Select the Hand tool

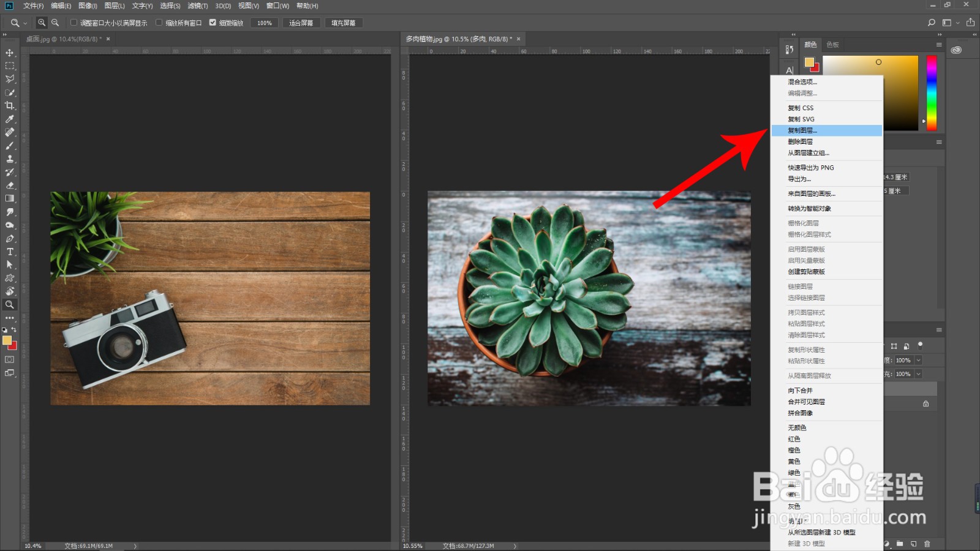[x=10, y=291]
